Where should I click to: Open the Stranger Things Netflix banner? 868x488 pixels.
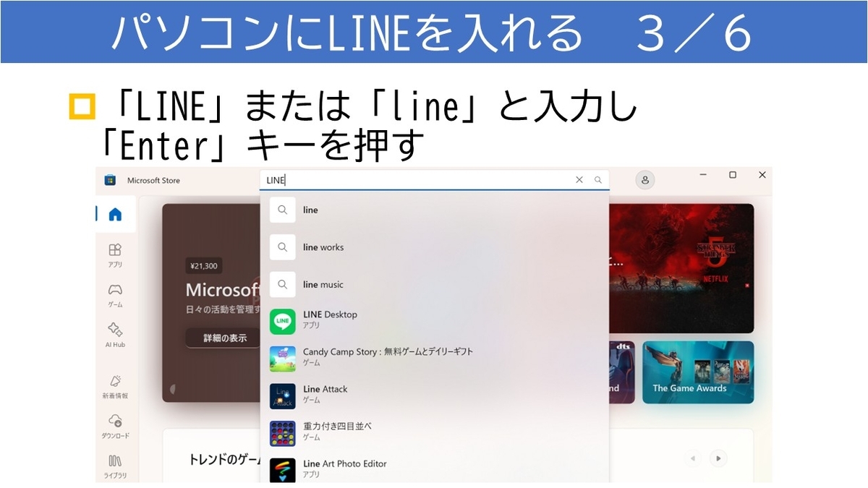[x=681, y=268]
